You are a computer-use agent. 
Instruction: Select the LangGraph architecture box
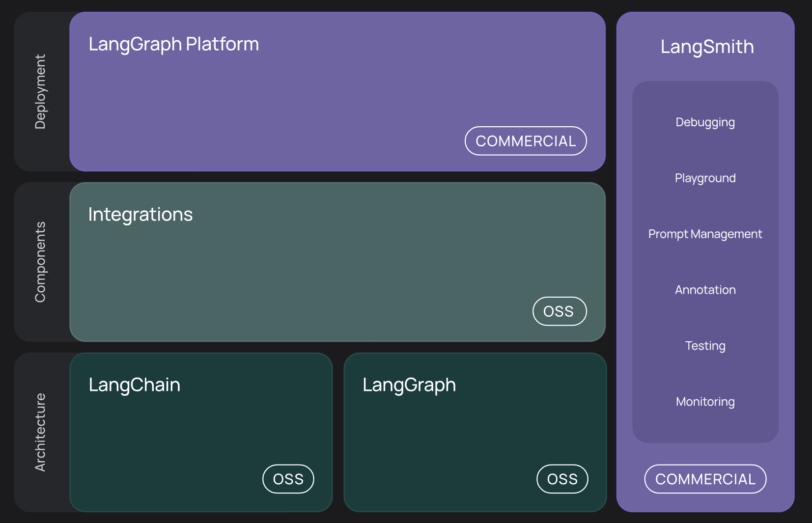coord(475,432)
